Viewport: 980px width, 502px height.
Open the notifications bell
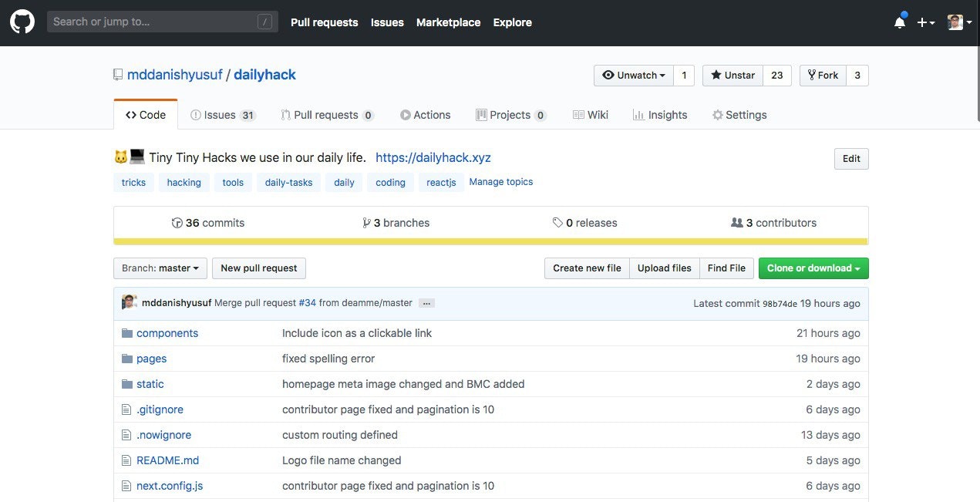click(900, 22)
